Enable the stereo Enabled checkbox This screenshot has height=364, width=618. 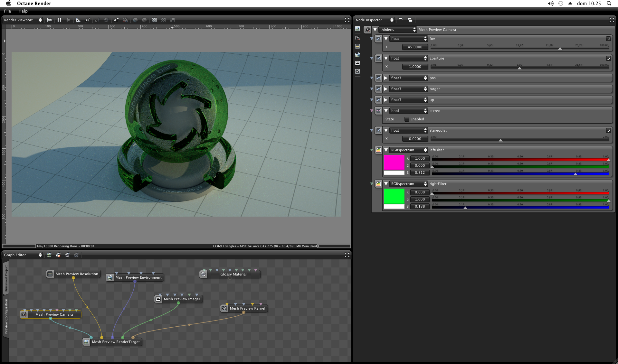pos(407,119)
